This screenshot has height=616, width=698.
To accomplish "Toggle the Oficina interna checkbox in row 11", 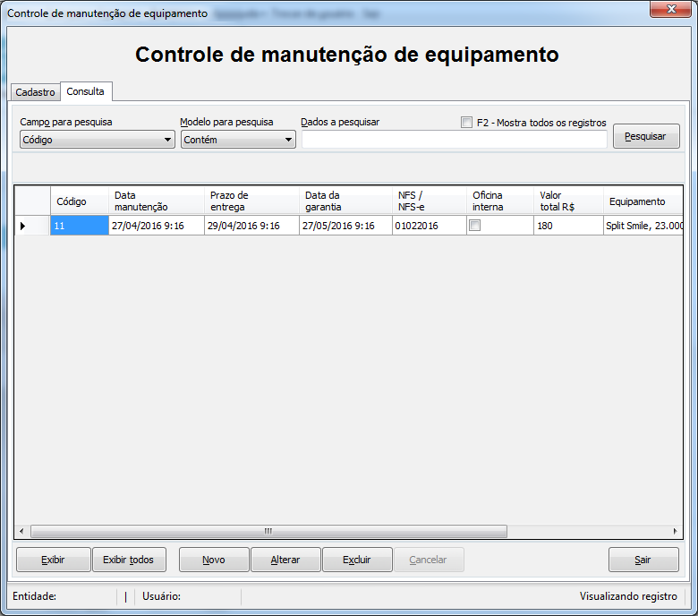I will pos(475,226).
